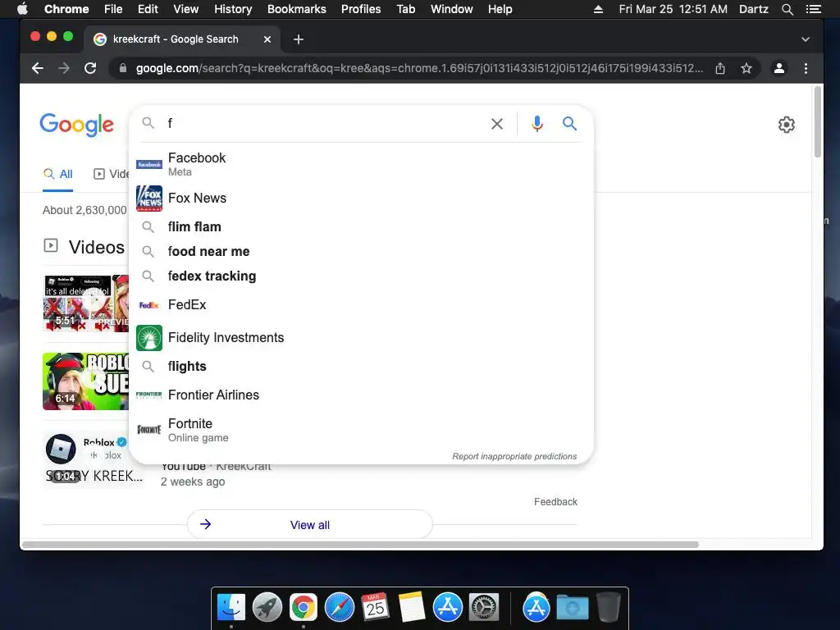Open Calendar from the Dock

tap(375, 608)
